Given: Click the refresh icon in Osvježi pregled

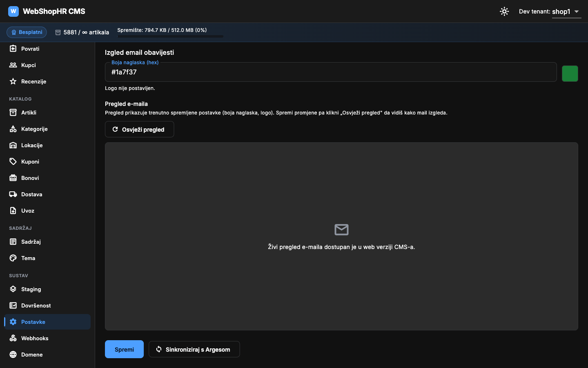Looking at the screenshot, I should tap(115, 129).
